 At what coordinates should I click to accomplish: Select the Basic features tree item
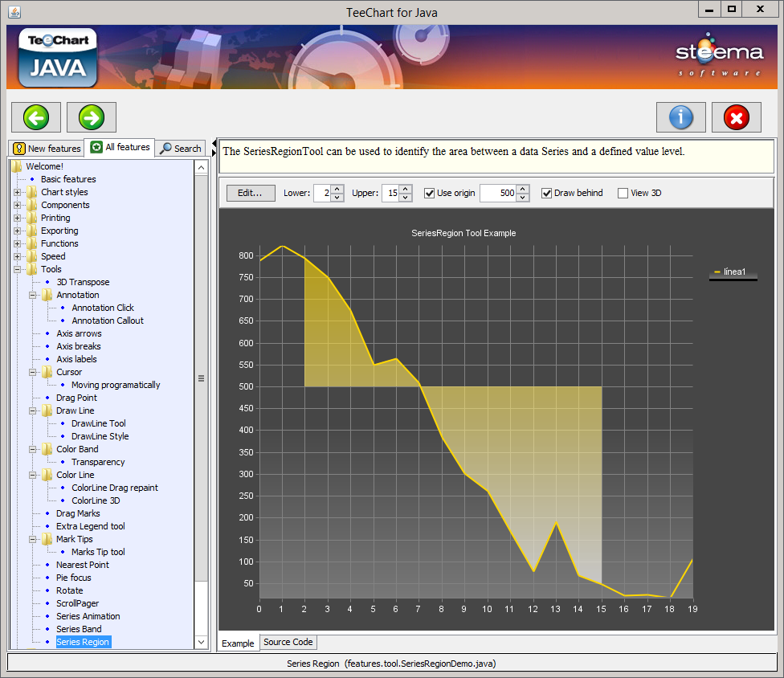pyautogui.click(x=68, y=179)
